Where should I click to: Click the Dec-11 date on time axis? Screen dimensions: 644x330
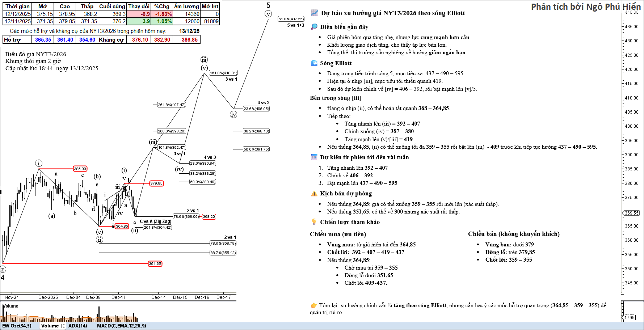click(x=119, y=297)
